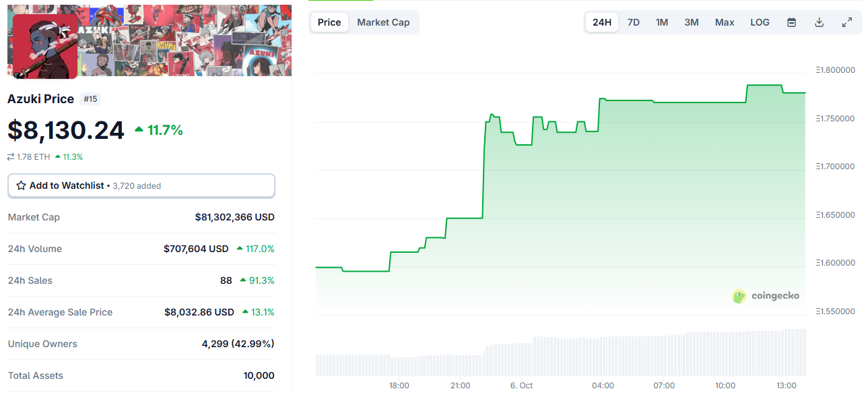Click the download chart data icon

click(820, 22)
